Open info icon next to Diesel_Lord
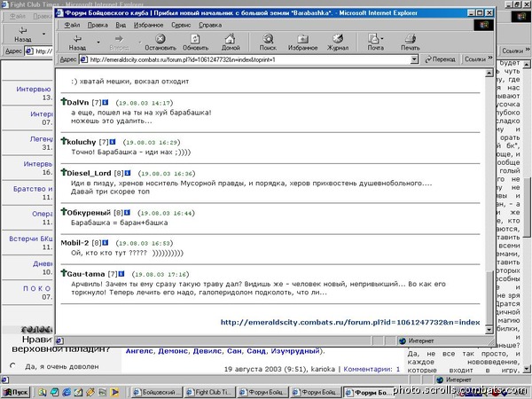The height and width of the screenshot is (399, 532). click(128, 173)
